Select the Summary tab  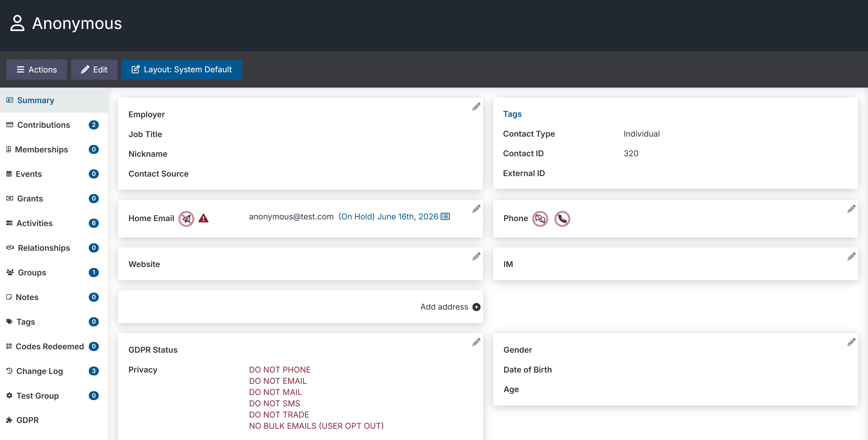click(54, 100)
